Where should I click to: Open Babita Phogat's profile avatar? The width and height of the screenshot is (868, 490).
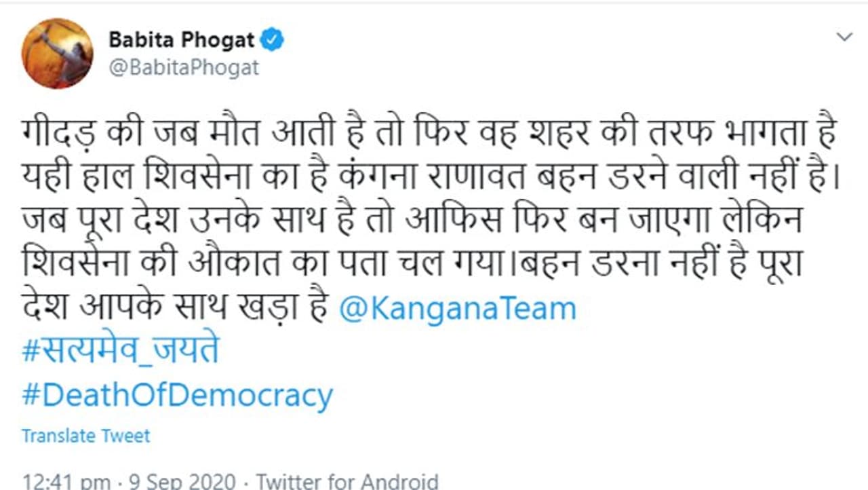58,54
